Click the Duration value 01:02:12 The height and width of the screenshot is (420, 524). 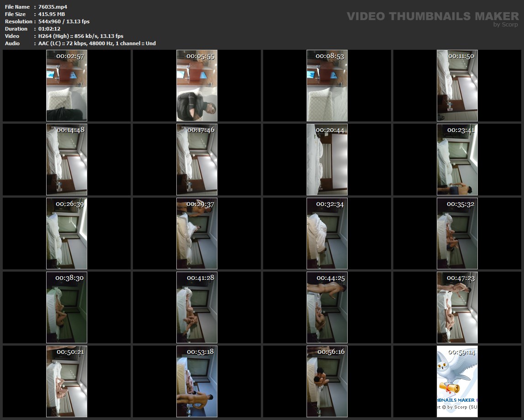tap(49, 29)
